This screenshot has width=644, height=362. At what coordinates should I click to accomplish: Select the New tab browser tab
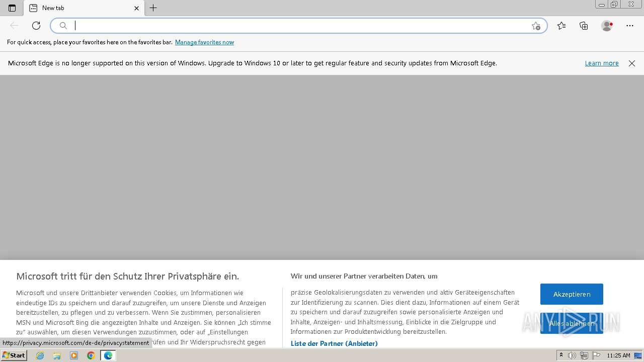click(x=84, y=8)
